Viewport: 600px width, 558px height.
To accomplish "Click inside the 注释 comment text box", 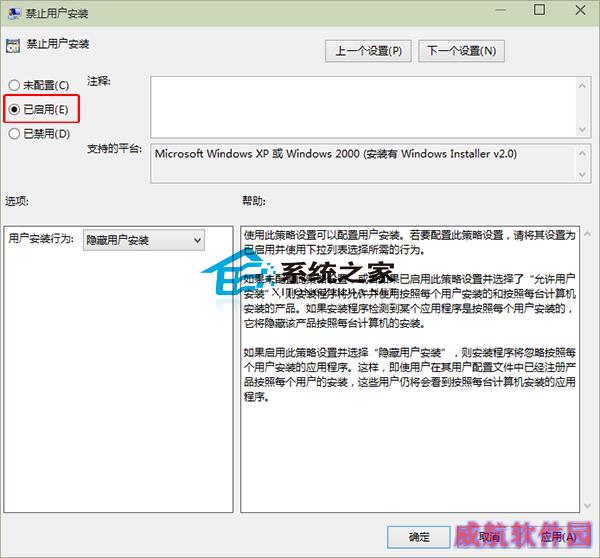I will (364, 107).
